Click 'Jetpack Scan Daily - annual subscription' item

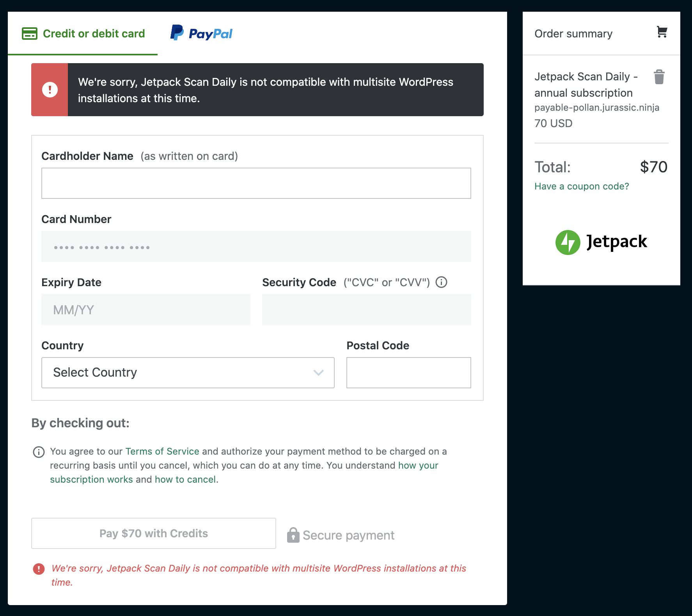586,85
